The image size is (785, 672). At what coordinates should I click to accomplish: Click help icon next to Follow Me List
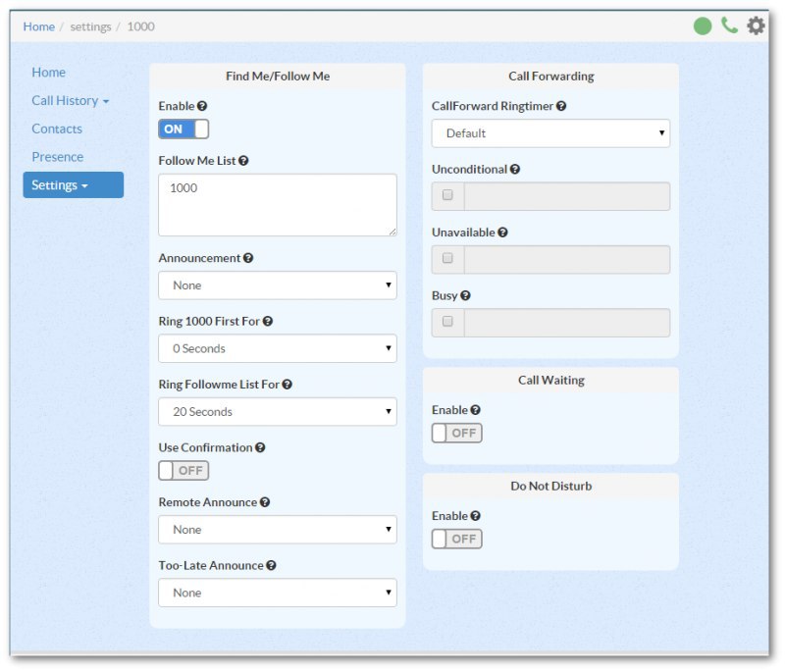pos(243,161)
